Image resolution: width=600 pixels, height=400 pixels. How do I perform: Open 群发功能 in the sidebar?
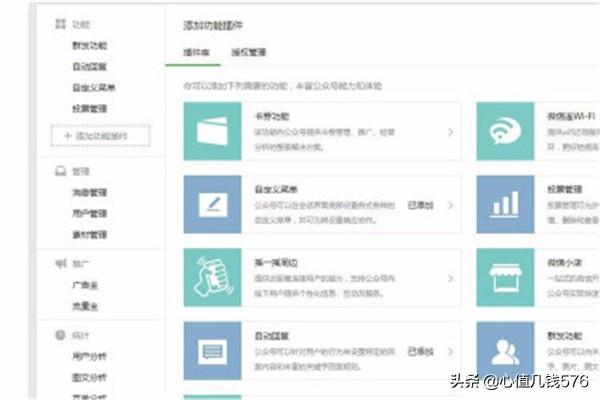[90, 46]
